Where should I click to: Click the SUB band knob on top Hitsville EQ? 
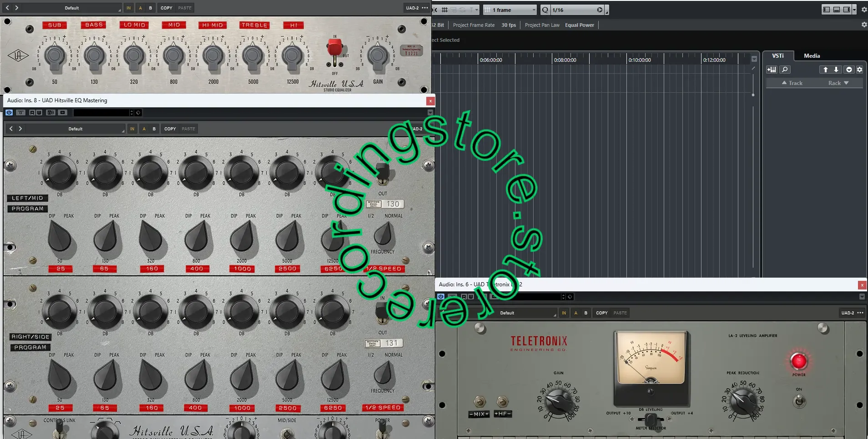coord(55,56)
